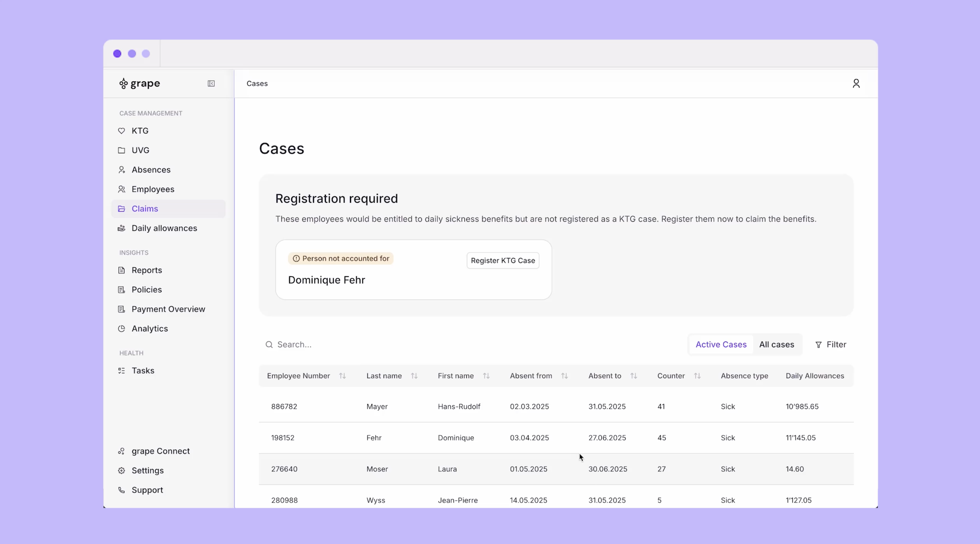Sort table by First name arrows
This screenshot has height=544, width=980.
(486, 376)
